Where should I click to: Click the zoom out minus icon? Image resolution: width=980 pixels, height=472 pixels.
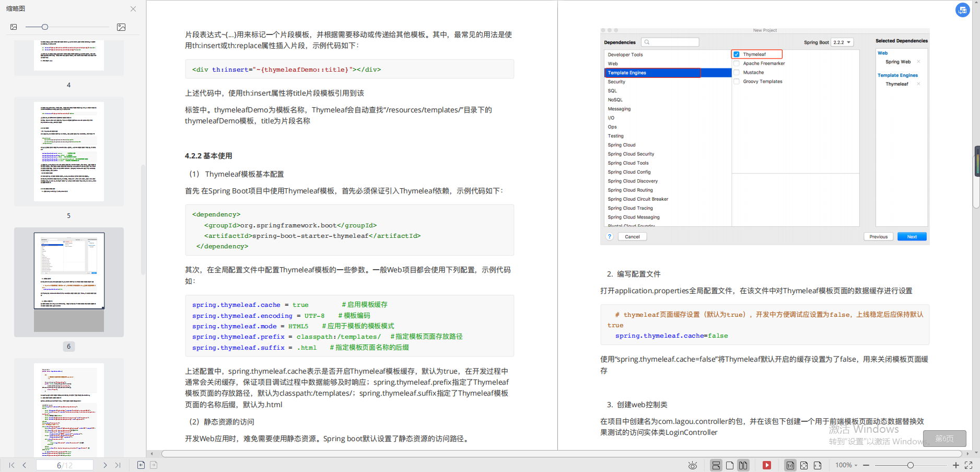click(866, 465)
